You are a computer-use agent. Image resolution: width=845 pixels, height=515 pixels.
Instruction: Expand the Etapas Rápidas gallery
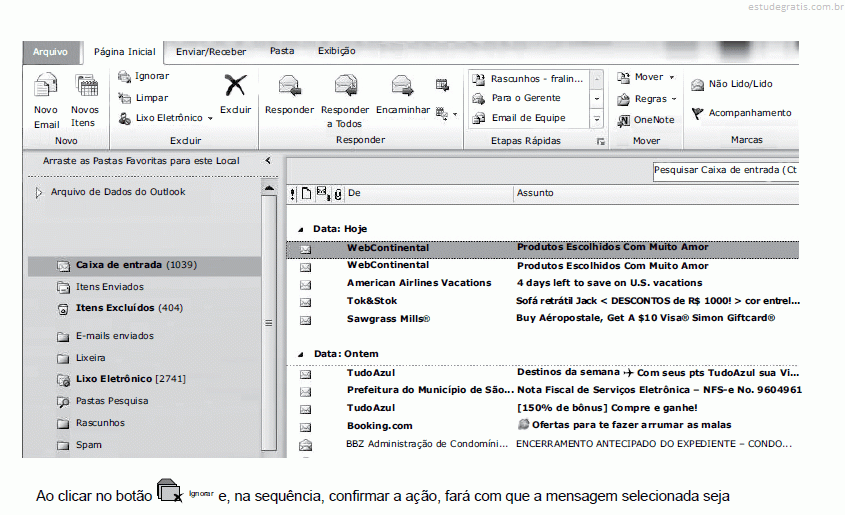pyautogui.click(x=597, y=120)
